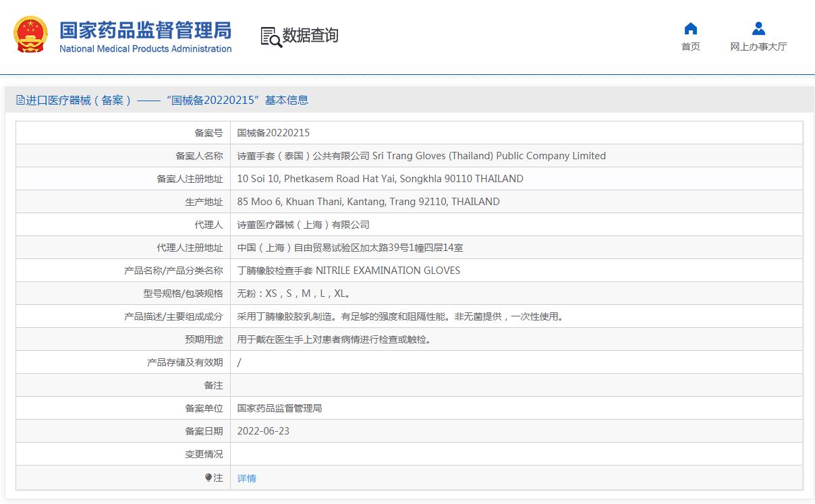Click the 预期用途 label cell
This screenshot has height=504, width=815.
(x=123, y=339)
